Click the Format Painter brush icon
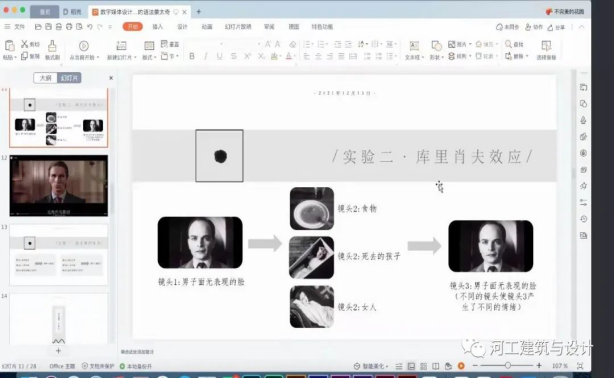The width and height of the screenshot is (615, 378). tap(52, 46)
